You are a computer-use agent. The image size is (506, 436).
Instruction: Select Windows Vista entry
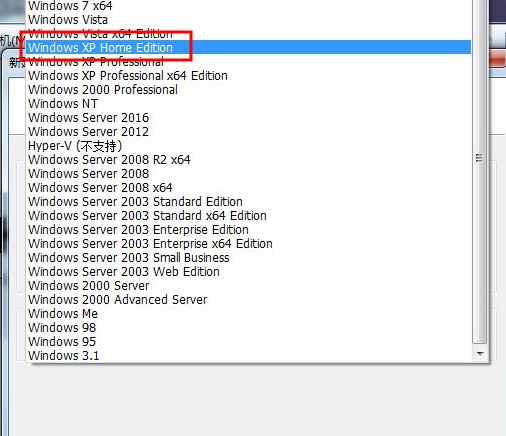tap(249, 20)
